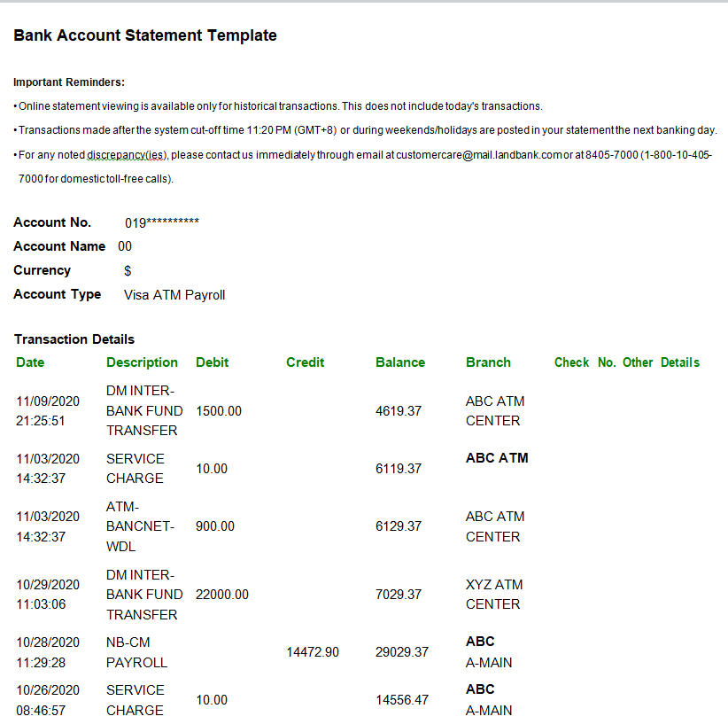The width and height of the screenshot is (728, 724).
Task: Select the 14472.90 credit amount
Action: pos(313,652)
